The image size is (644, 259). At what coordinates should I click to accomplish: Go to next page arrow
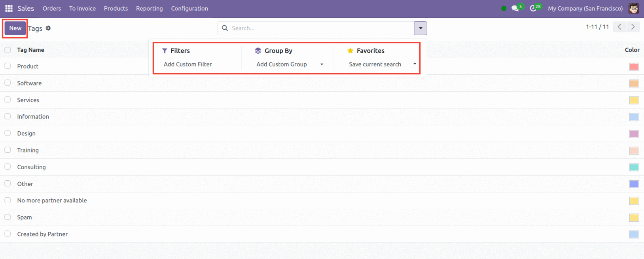[633, 27]
